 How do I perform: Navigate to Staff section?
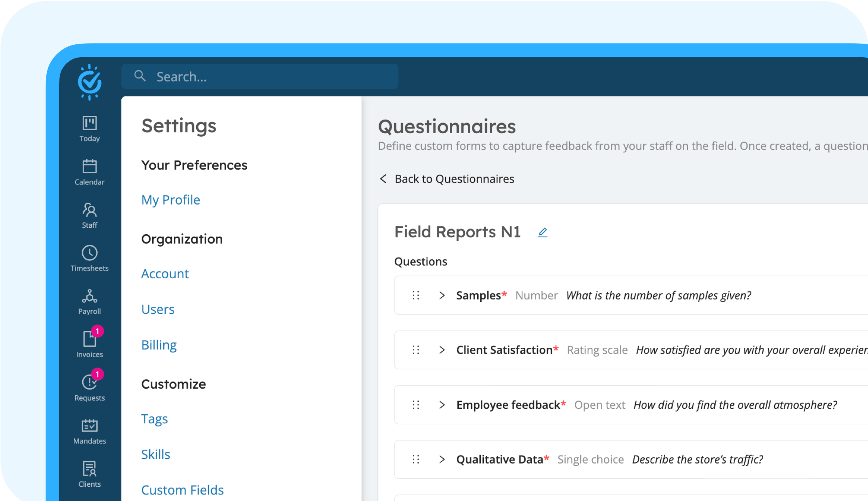click(90, 215)
